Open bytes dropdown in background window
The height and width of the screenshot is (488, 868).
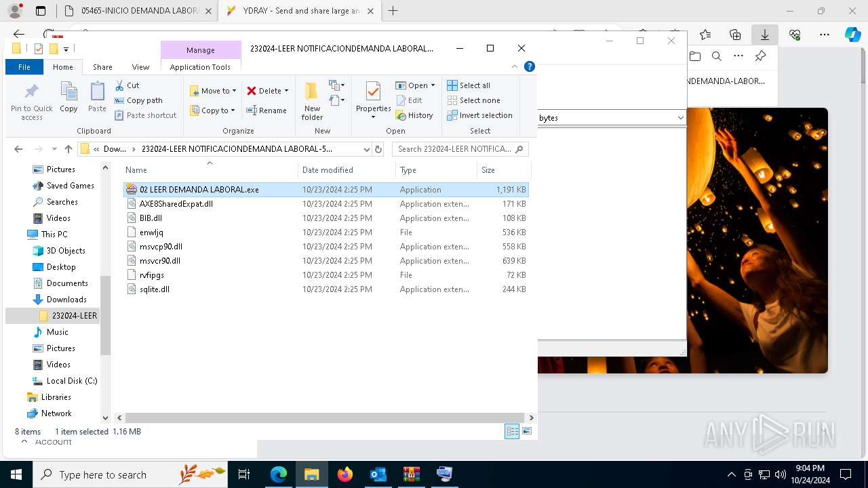point(680,118)
